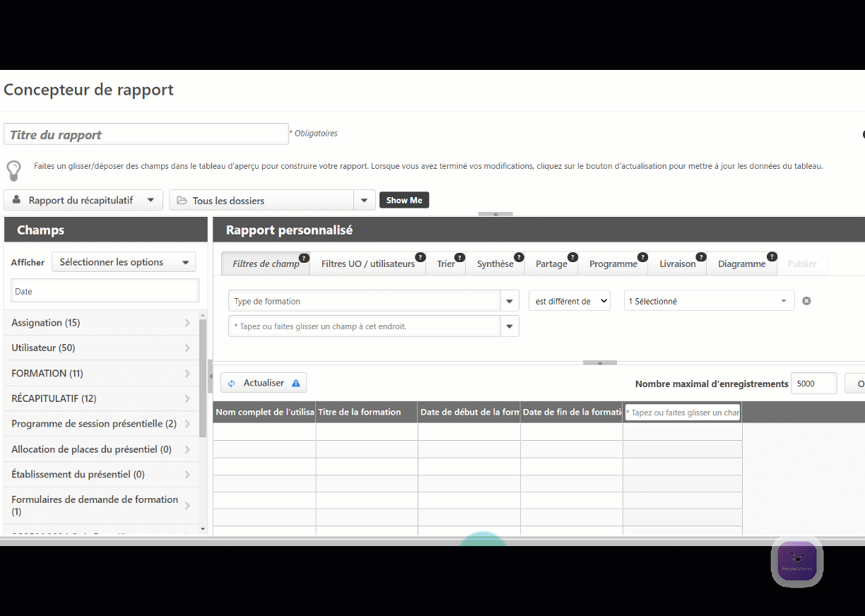
Task: Click the Titre du rapport input field
Action: point(146,134)
